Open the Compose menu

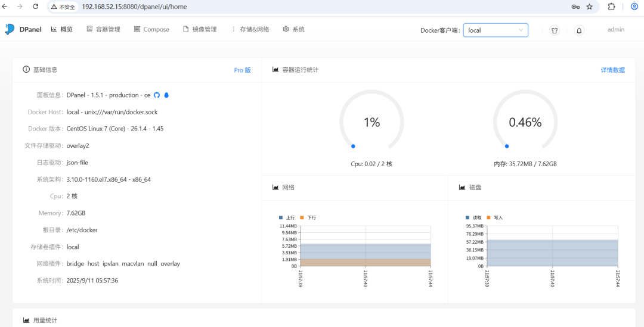coord(151,29)
